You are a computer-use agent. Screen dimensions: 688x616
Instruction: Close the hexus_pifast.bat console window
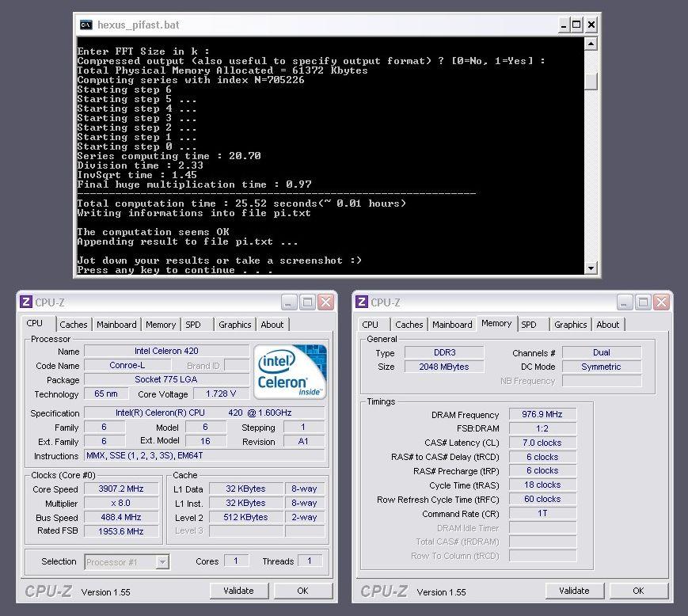pyautogui.click(x=591, y=25)
